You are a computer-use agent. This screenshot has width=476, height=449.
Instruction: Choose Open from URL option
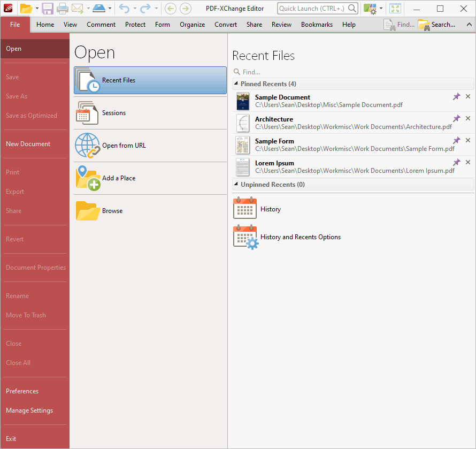click(x=150, y=146)
